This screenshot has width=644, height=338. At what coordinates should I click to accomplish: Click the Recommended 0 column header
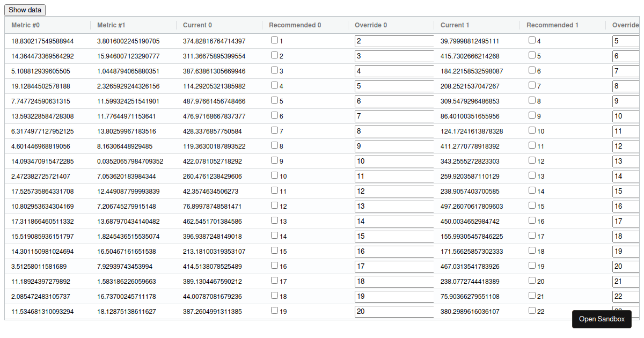pyautogui.click(x=295, y=25)
